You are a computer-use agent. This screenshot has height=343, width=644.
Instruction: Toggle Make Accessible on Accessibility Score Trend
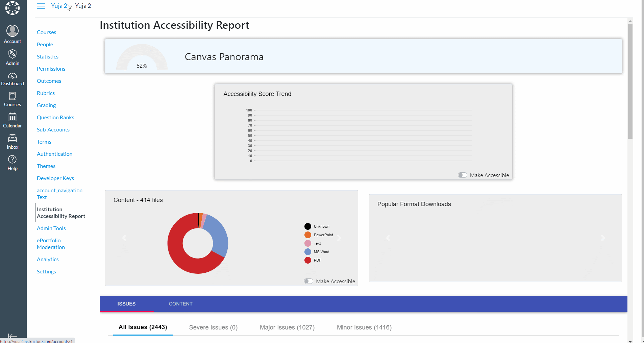[x=463, y=175]
